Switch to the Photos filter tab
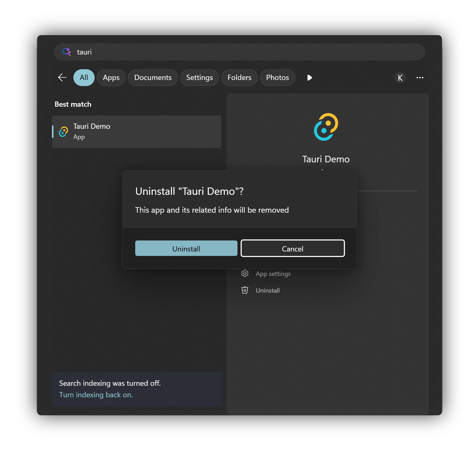This screenshot has height=450, width=476. pos(278,78)
